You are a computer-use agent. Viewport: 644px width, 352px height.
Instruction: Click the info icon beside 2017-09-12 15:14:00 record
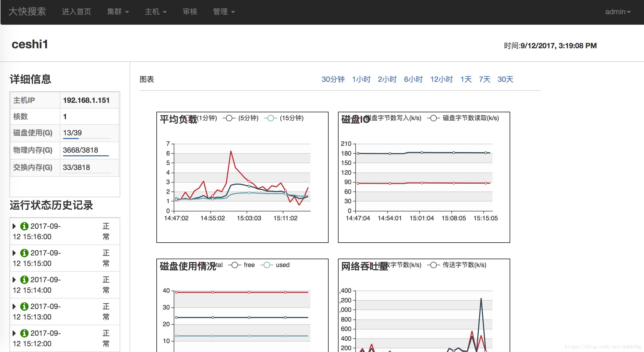click(24, 280)
